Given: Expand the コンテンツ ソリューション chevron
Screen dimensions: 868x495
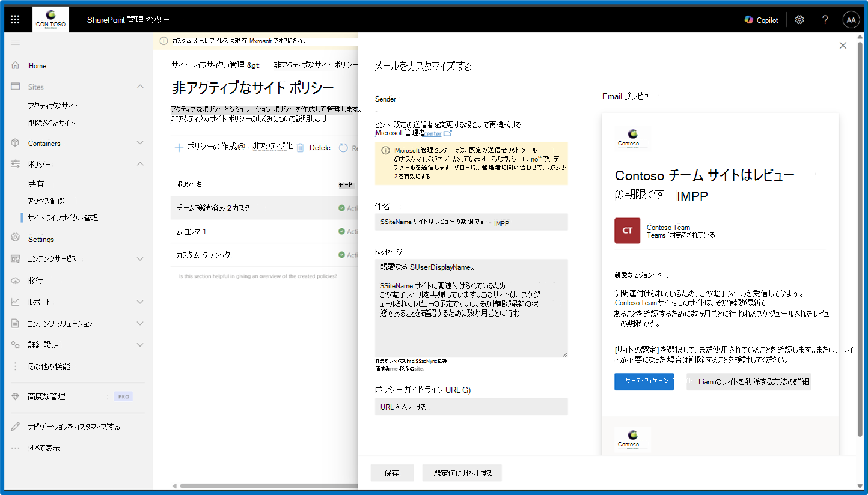Looking at the screenshot, I should [140, 323].
